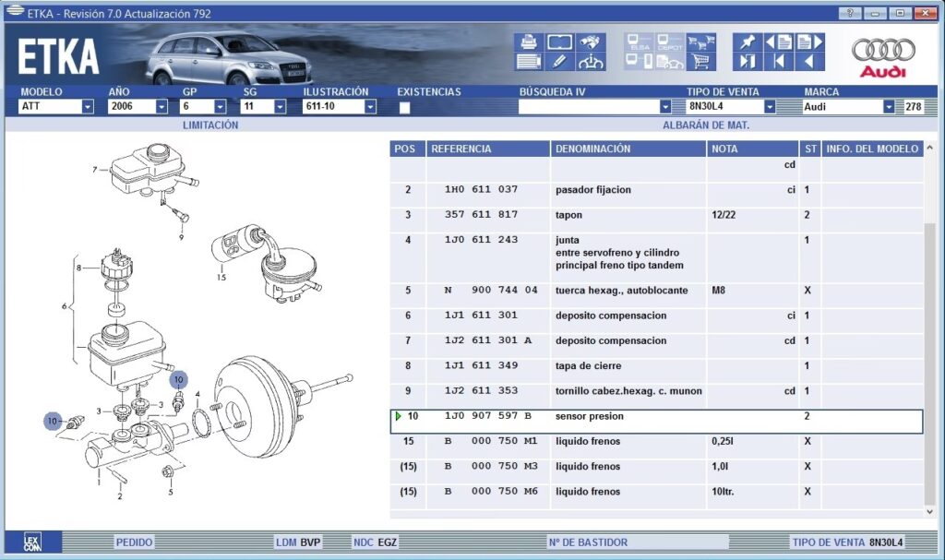
Task: Go to the previous page icon
Action: (779, 42)
